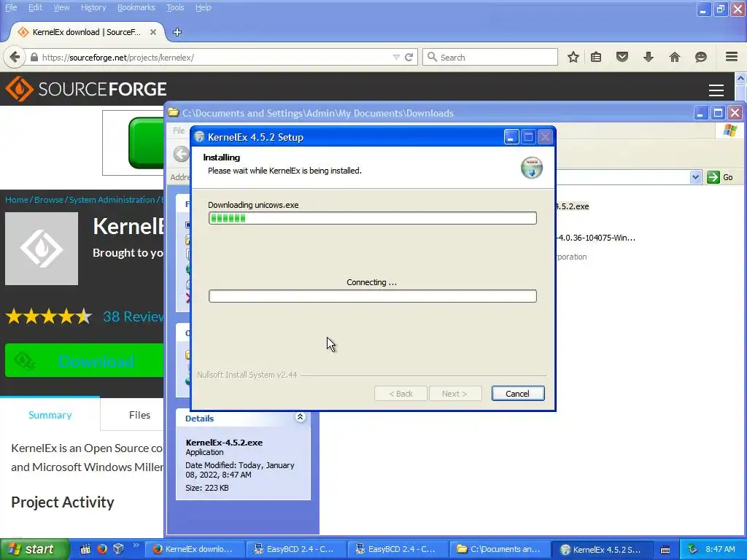
Task: Click the KernelEx Setup title bar icon
Action: (200, 137)
